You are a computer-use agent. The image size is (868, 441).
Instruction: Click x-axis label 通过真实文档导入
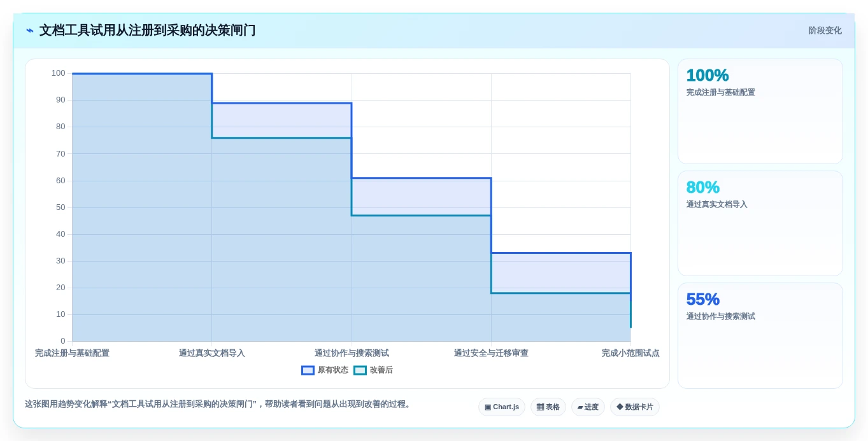point(211,353)
